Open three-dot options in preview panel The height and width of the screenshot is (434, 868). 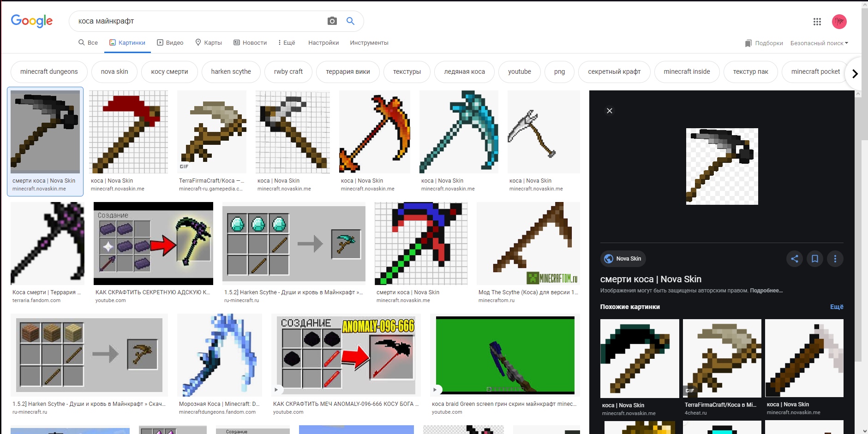(835, 259)
